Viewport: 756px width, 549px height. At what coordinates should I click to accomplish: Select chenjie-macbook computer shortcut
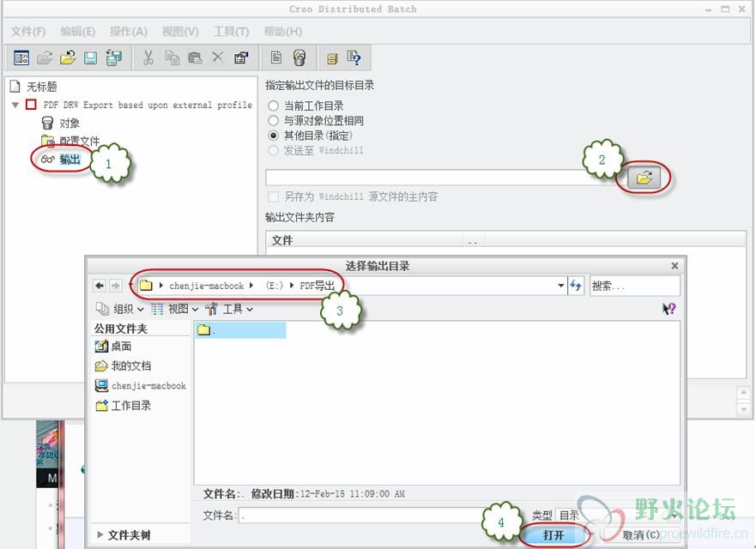pos(141,386)
